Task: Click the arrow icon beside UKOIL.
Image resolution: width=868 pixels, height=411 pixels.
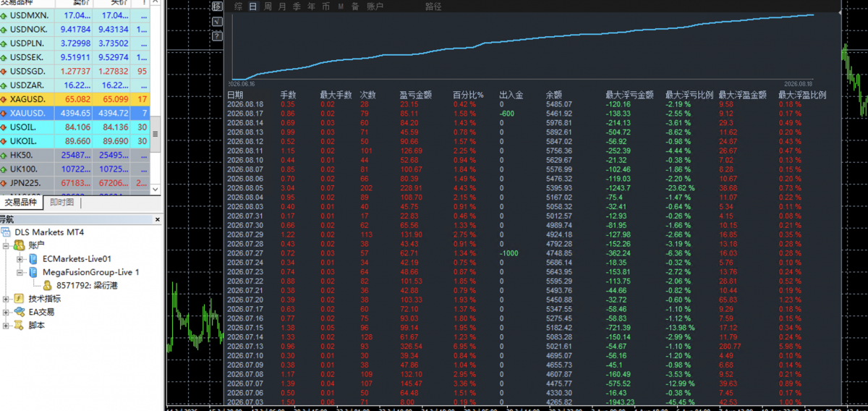Action: click(x=4, y=140)
